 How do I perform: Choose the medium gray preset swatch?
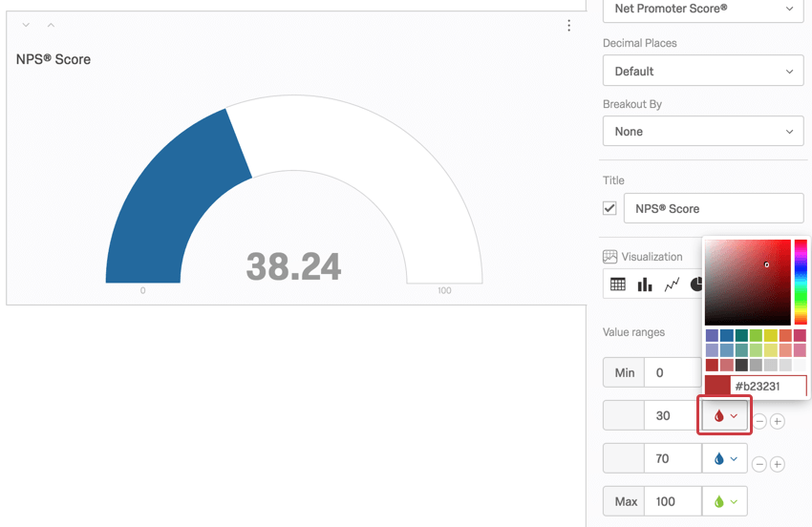coord(756,365)
